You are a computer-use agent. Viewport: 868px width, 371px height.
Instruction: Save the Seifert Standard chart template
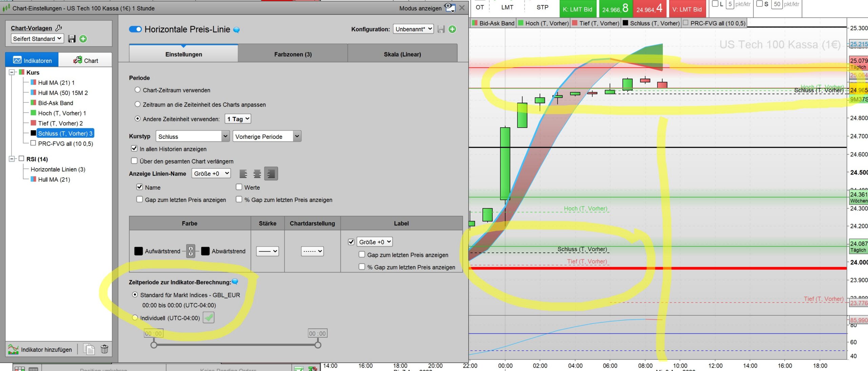click(x=72, y=39)
